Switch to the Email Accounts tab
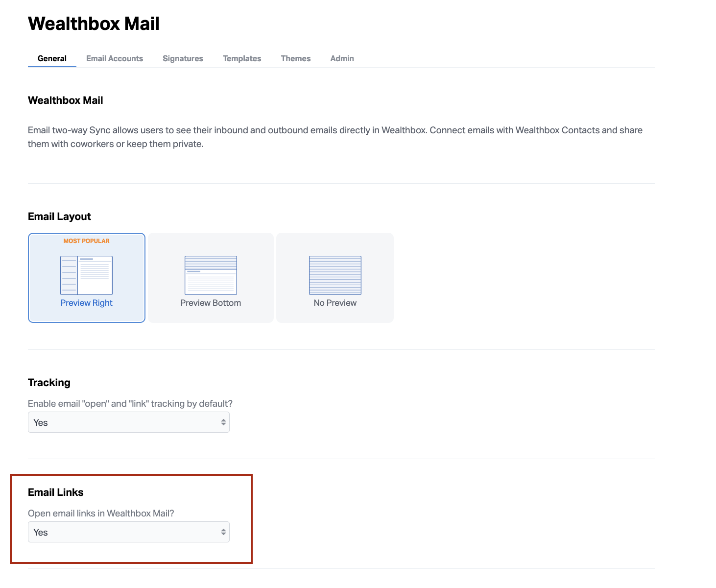716x588 pixels. point(115,58)
